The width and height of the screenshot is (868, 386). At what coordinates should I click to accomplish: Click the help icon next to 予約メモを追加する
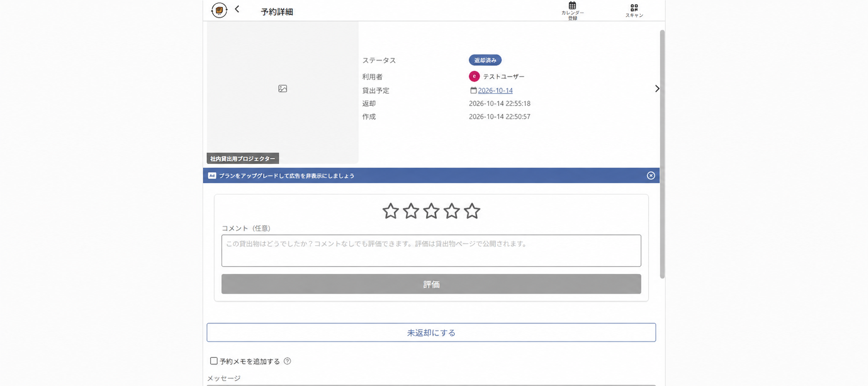[287, 361]
